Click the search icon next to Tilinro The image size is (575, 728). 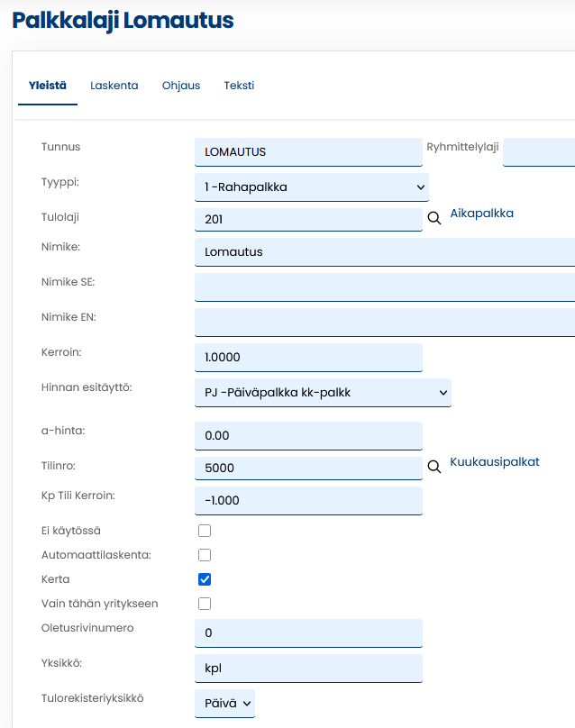tap(434, 467)
